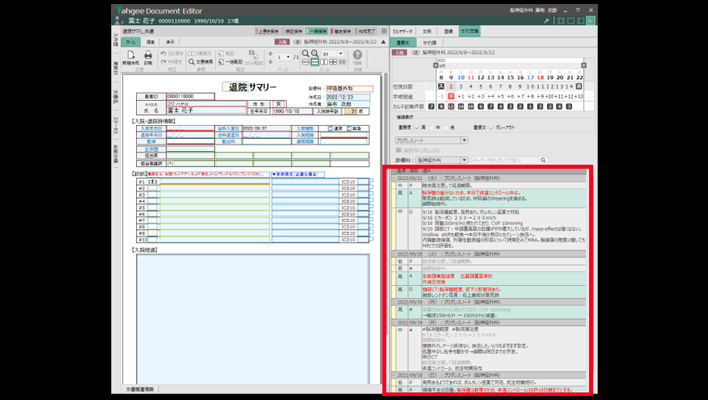Toggle the 重要度 低 checkbox
Screen dimensions: 708x400
[446, 128]
